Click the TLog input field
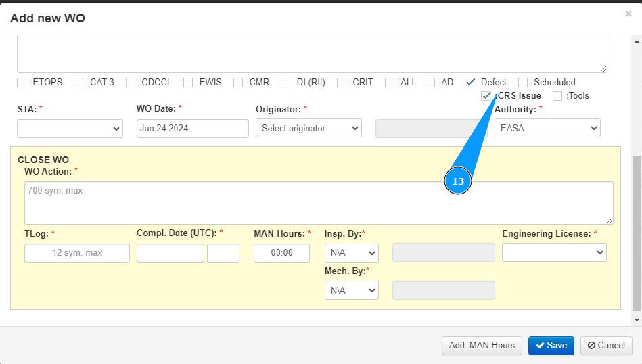This screenshot has width=642, height=364. click(77, 253)
